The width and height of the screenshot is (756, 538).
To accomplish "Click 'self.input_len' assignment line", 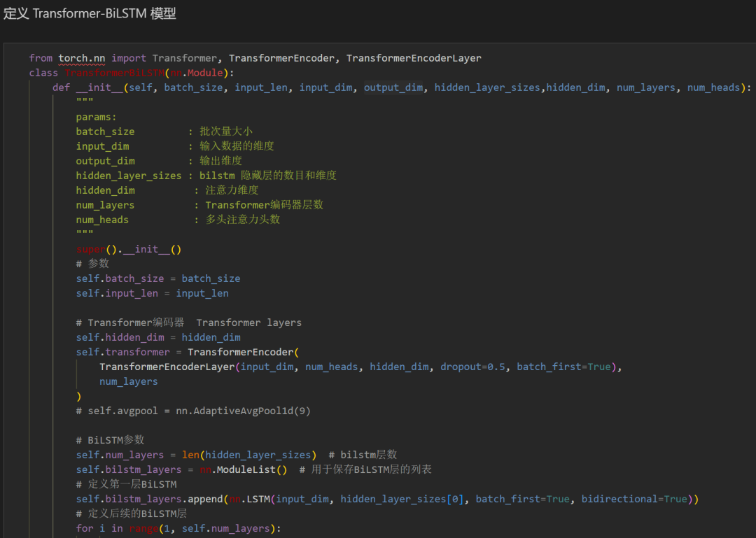I will 117,293.
